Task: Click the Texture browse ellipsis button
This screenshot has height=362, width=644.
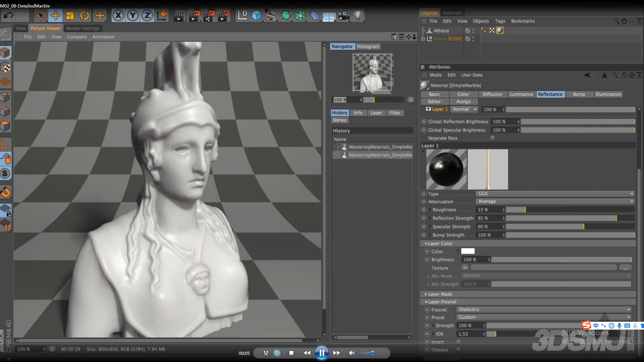Action: [x=625, y=268]
